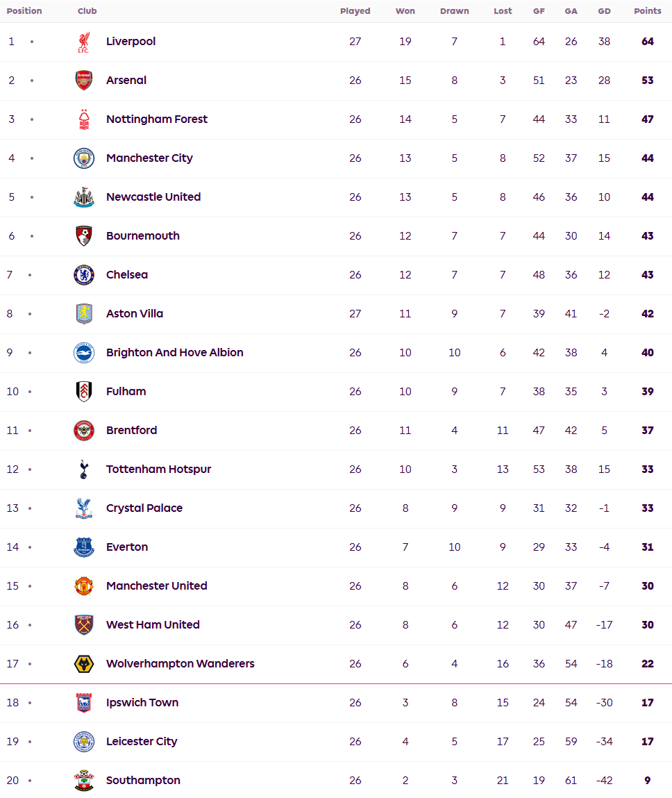Image resolution: width=672 pixels, height=798 pixels.
Task: Click the Points column header
Action: (648, 11)
